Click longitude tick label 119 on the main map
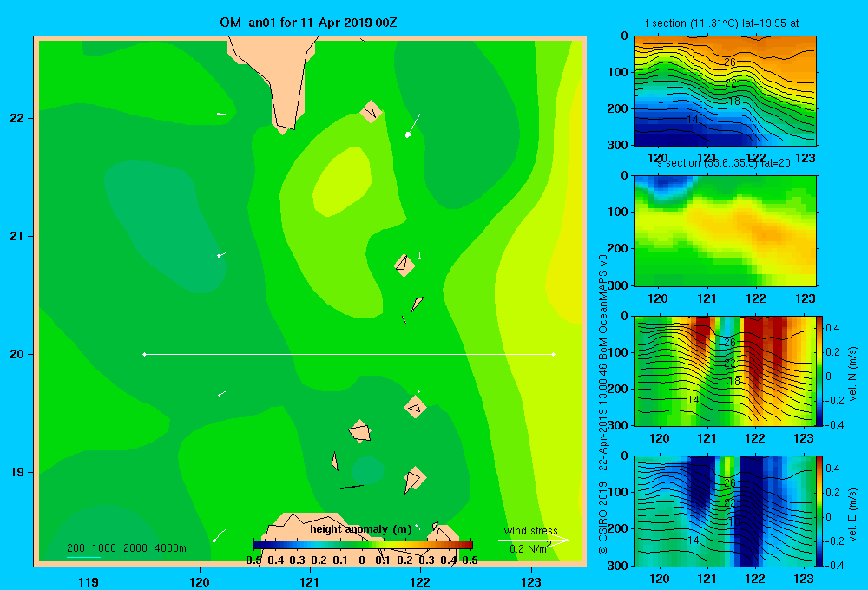Image resolution: width=868 pixels, height=590 pixels. [89, 581]
